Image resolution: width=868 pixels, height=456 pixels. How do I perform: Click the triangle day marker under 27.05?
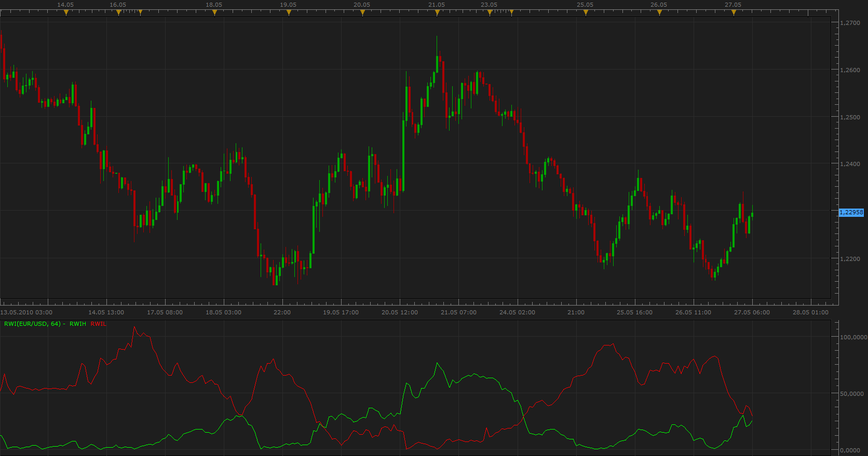point(734,13)
